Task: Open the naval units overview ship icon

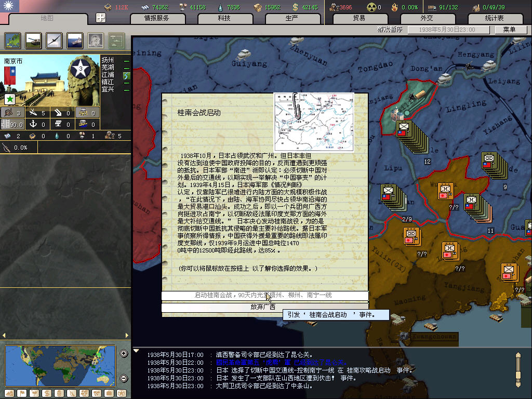Action: pos(75,41)
